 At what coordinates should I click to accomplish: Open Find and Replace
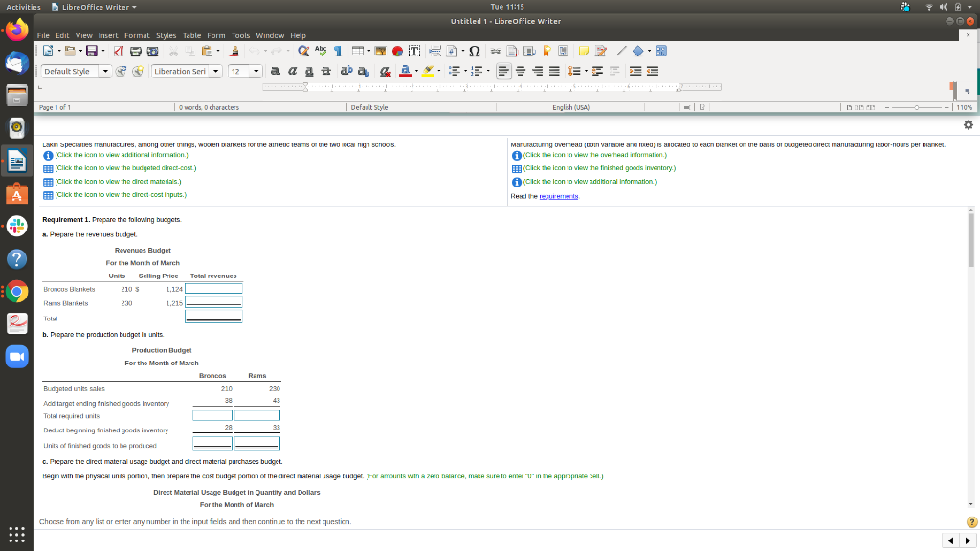tap(303, 52)
